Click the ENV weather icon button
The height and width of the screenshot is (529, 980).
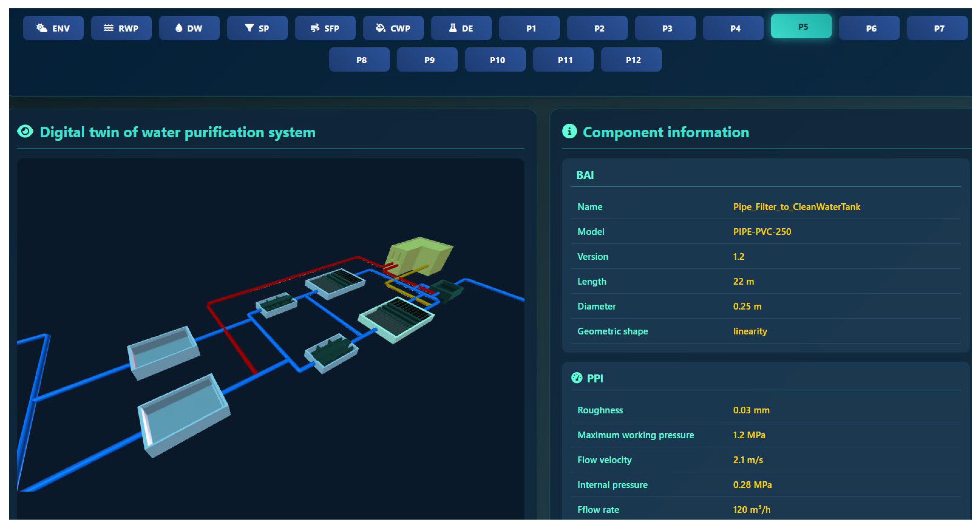(41, 28)
